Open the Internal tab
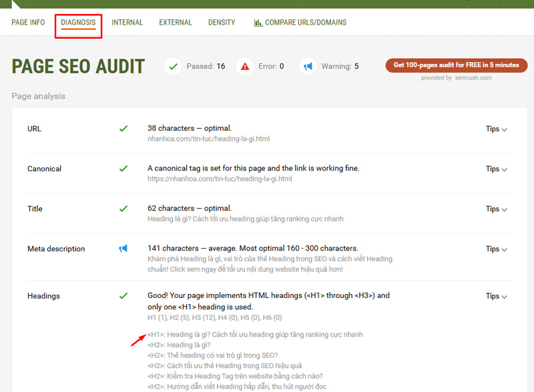Screen dimensions: 534x392 tap(127, 23)
